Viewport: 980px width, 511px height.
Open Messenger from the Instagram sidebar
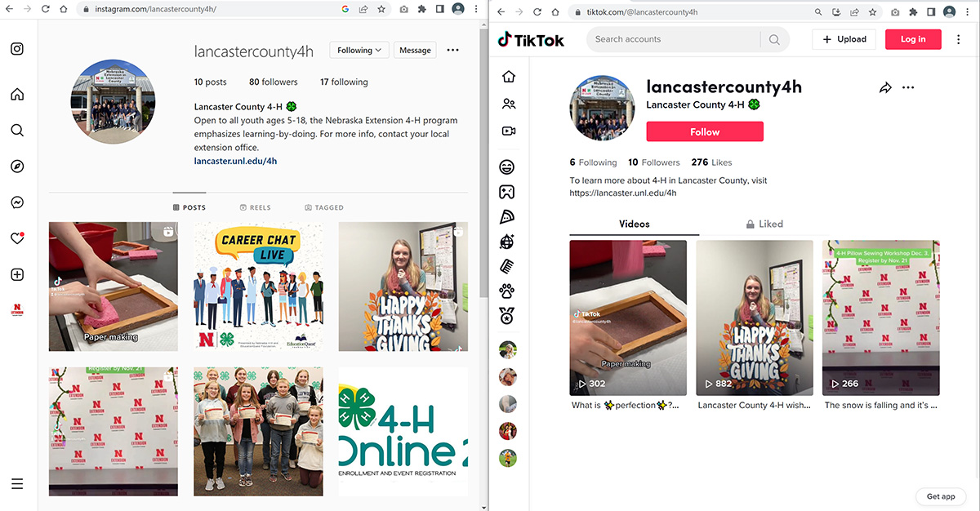click(17, 202)
